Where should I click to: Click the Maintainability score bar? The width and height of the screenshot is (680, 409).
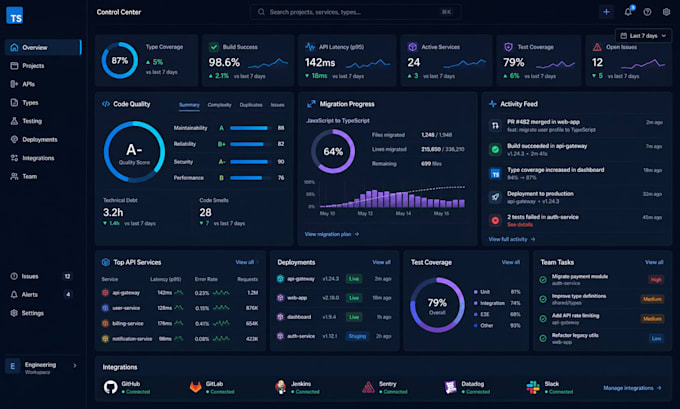pos(250,128)
